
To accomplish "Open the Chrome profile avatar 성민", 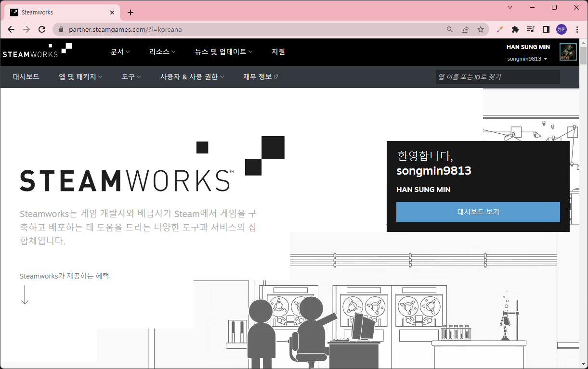I will click(562, 29).
